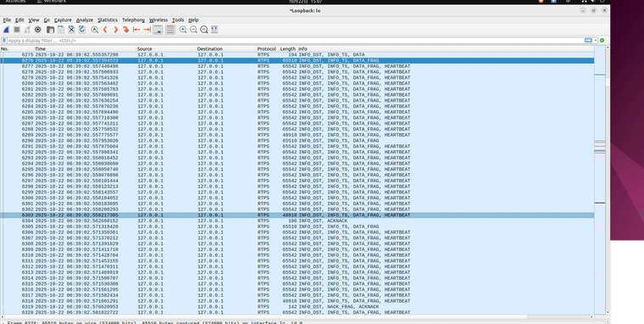644x324 pixels.
Task: Apply display filter arrow button
Action: click(588, 41)
